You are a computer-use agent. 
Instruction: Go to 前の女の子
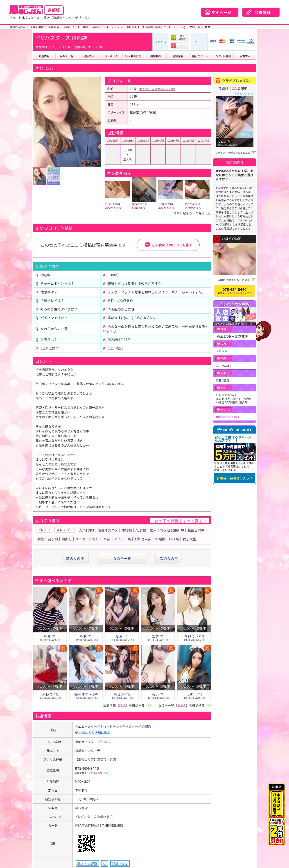click(75, 558)
